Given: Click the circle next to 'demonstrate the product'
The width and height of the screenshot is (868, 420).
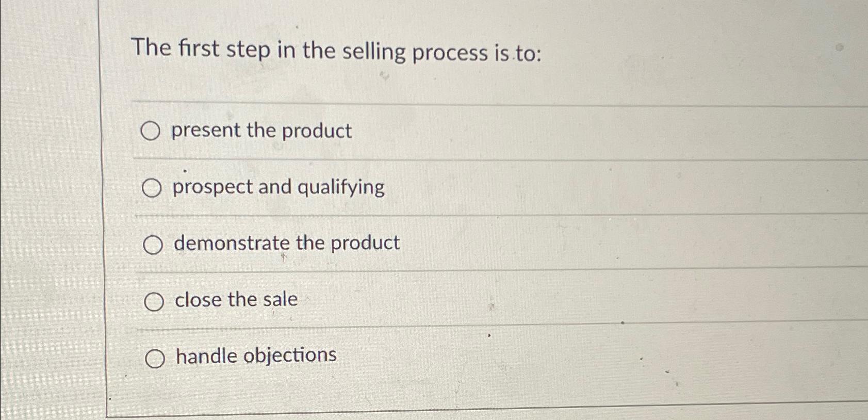Looking at the screenshot, I should [x=153, y=245].
